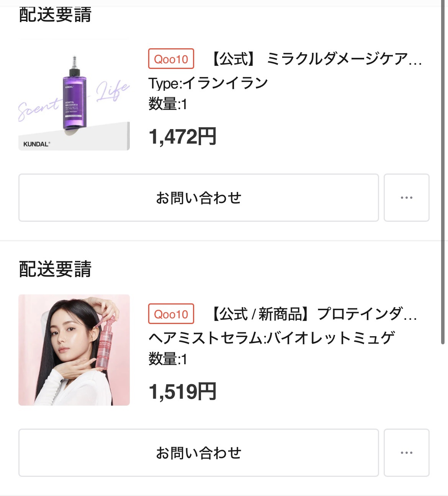Click the vertical scrollbar on the right edge
This screenshot has height=496, width=448.
click(x=443, y=172)
